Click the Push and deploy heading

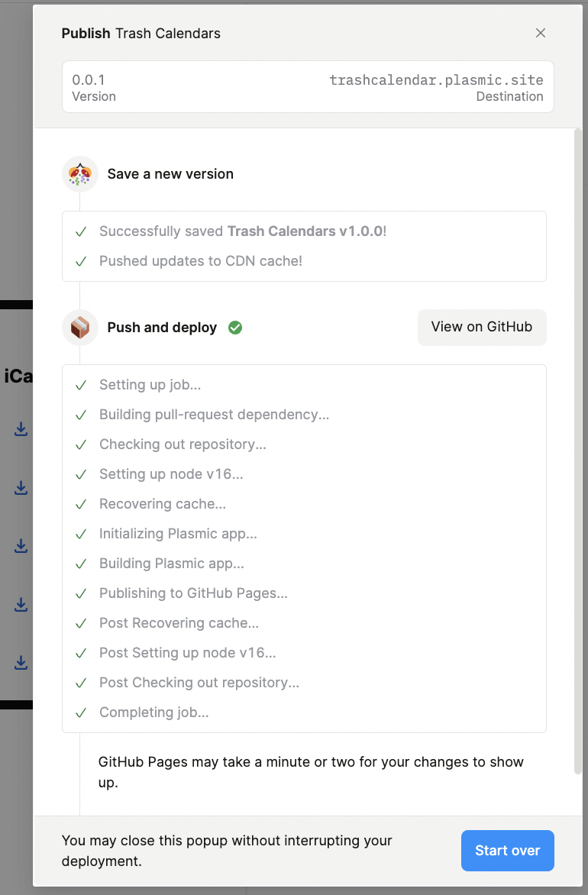(x=162, y=328)
